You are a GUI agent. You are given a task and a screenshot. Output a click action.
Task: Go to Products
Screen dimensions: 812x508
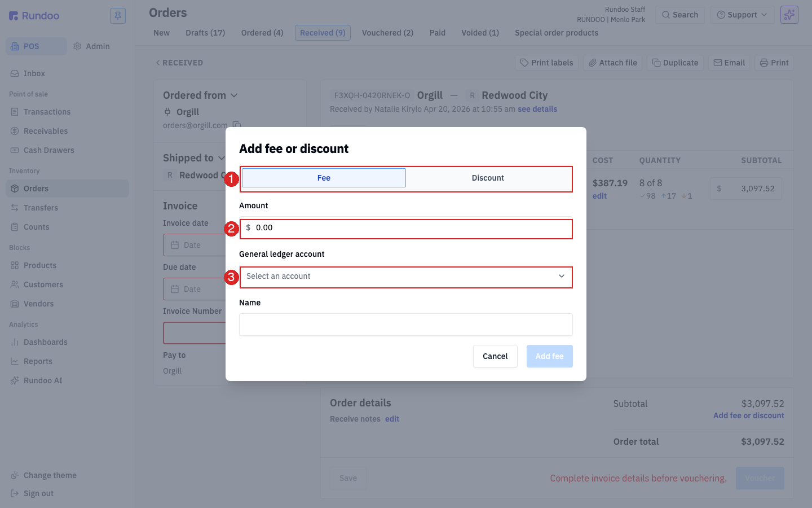tap(67, 265)
